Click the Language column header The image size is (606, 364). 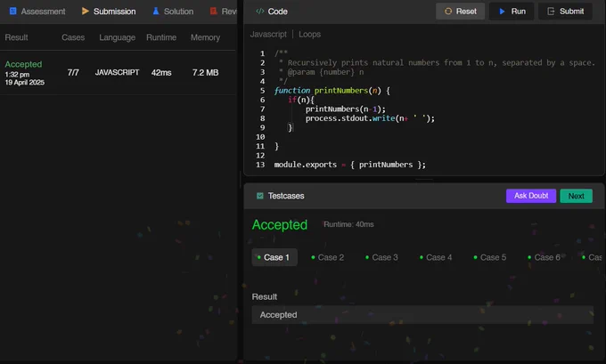(117, 37)
